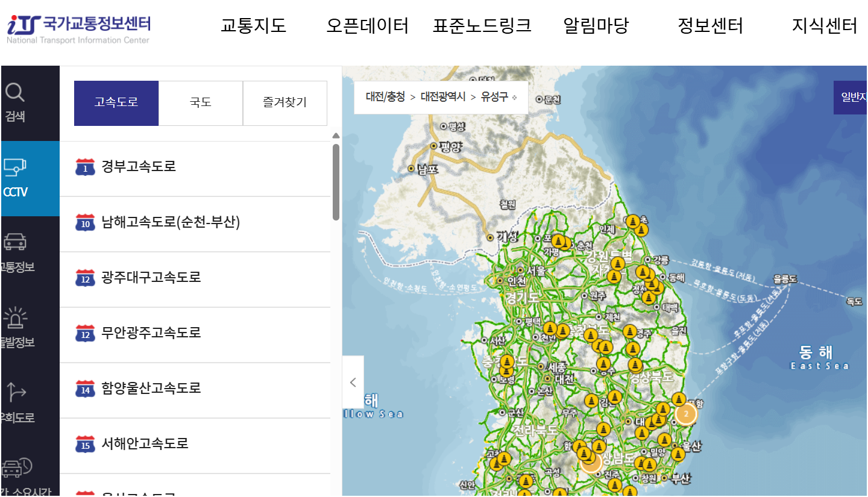Open the 교통지도 top menu
868x497 pixels.
click(253, 26)
